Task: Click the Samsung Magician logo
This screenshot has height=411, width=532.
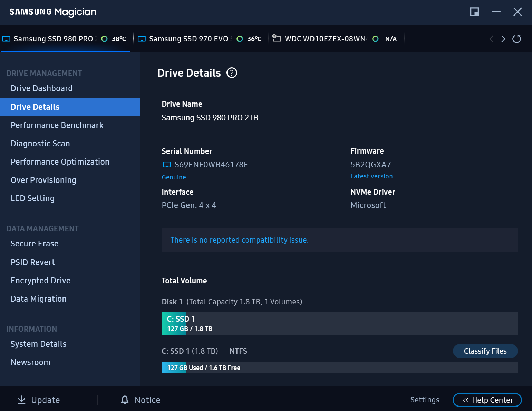Action: 53,12
